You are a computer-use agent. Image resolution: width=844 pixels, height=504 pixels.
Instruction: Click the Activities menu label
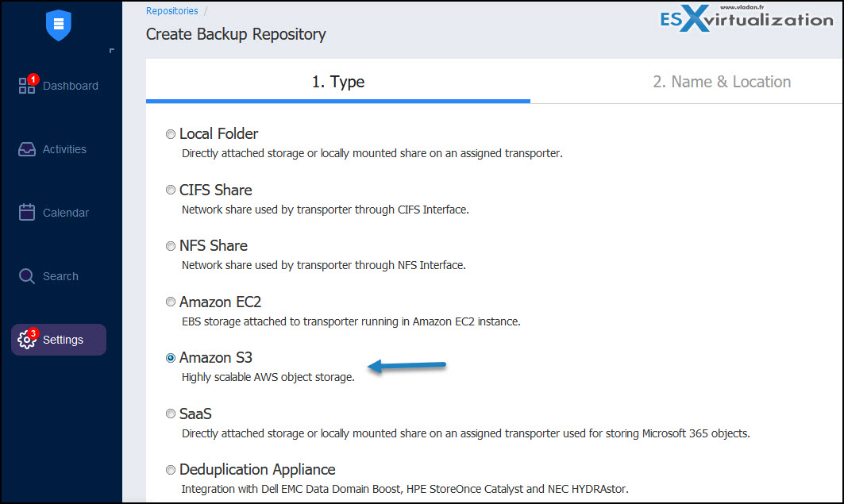64,149
